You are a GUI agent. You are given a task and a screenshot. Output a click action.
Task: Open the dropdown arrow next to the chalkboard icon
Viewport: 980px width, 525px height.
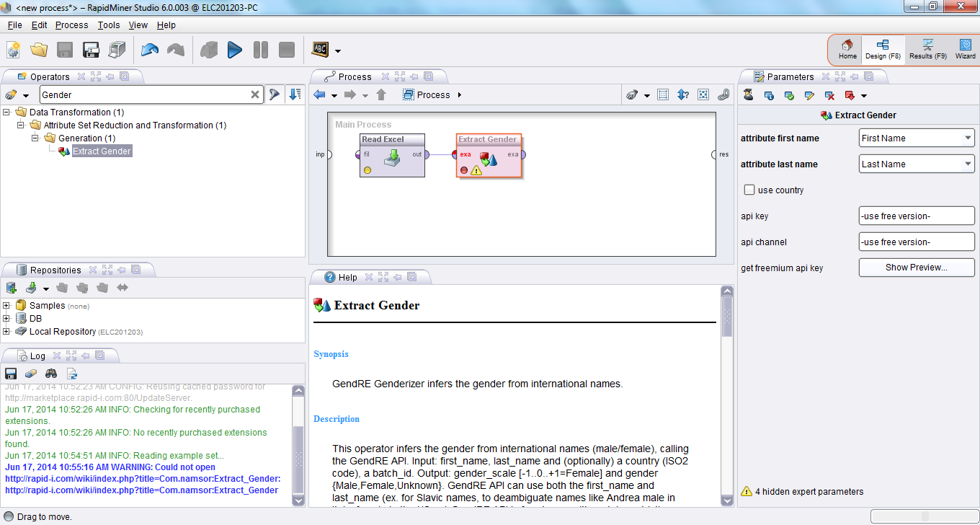point(338,51)
